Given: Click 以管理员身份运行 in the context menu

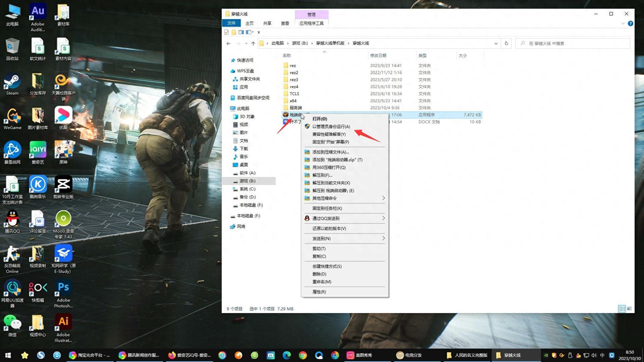Looking at the screenshot, I should [x=331, y=126].
